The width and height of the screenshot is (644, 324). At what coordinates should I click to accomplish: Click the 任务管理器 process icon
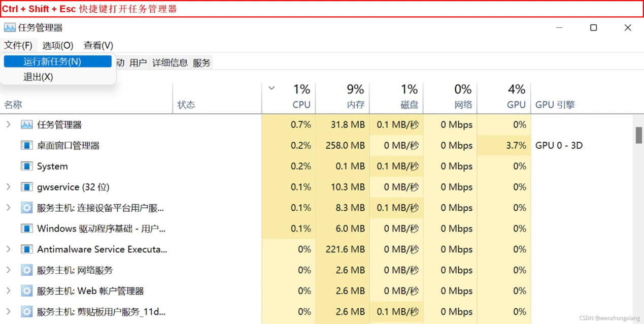pyautogui.click(x=26, y=124)
